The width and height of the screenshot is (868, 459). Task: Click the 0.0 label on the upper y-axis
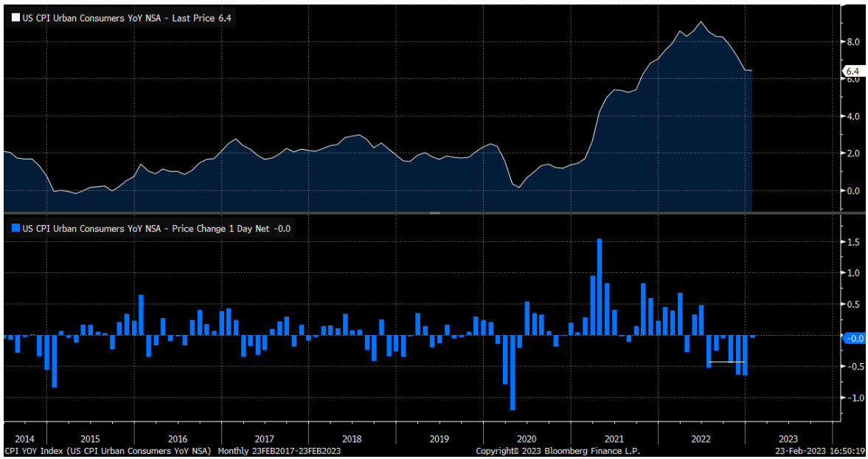(853, 191)
